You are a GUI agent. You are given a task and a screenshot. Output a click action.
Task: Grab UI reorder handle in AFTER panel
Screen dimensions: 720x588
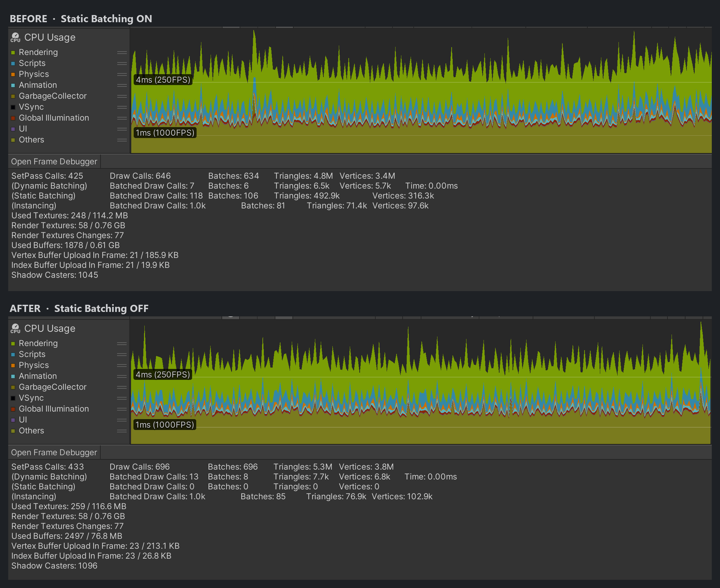122,420
